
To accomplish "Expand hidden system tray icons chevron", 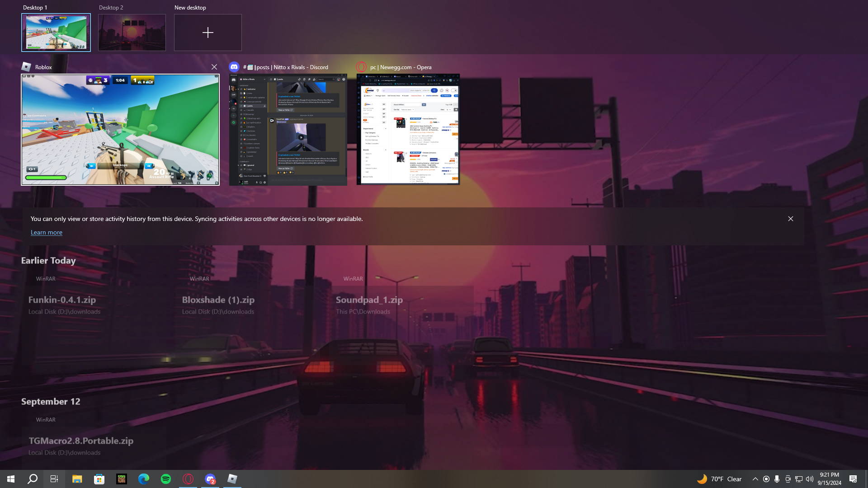I will tap(755, 479).
